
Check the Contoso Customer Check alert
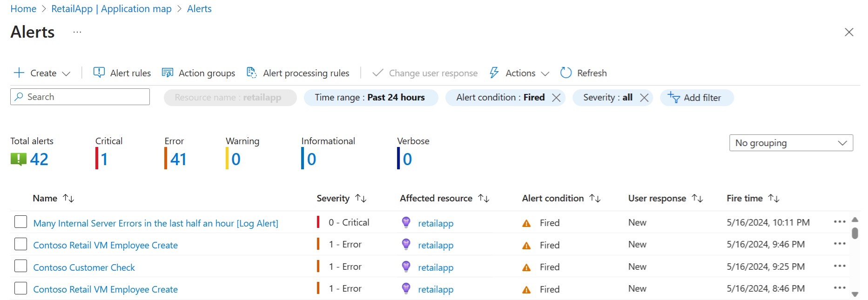click(x=20, y=266)
